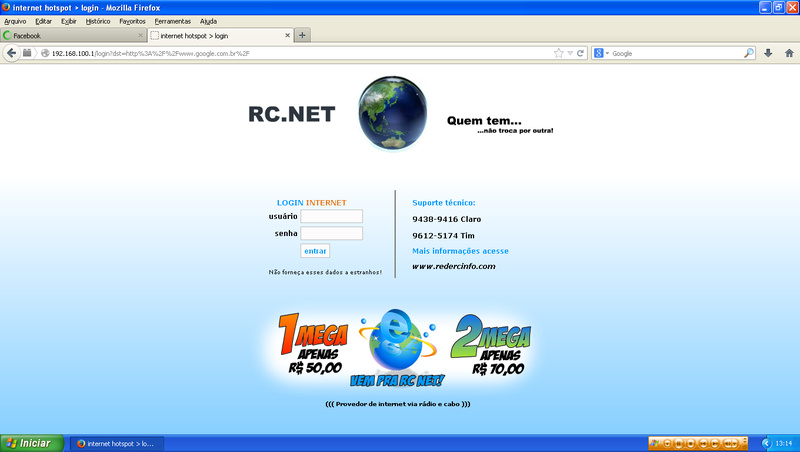The image size is (800, 452).
Task: Click the LOGIN INTERNET heading
Action: click(x=311, y=203)
